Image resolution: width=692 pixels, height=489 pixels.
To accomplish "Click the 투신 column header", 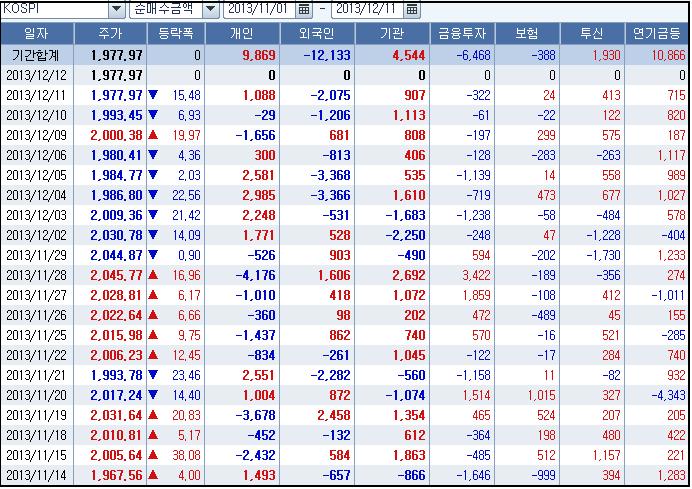I will coord(592,34).
